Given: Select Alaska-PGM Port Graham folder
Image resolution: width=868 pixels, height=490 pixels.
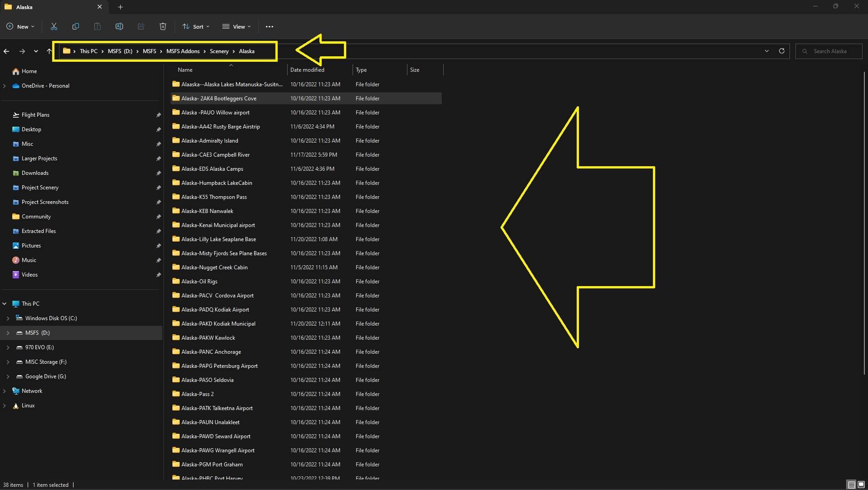Looking at the screenshot, I should [x=306, y=465].
